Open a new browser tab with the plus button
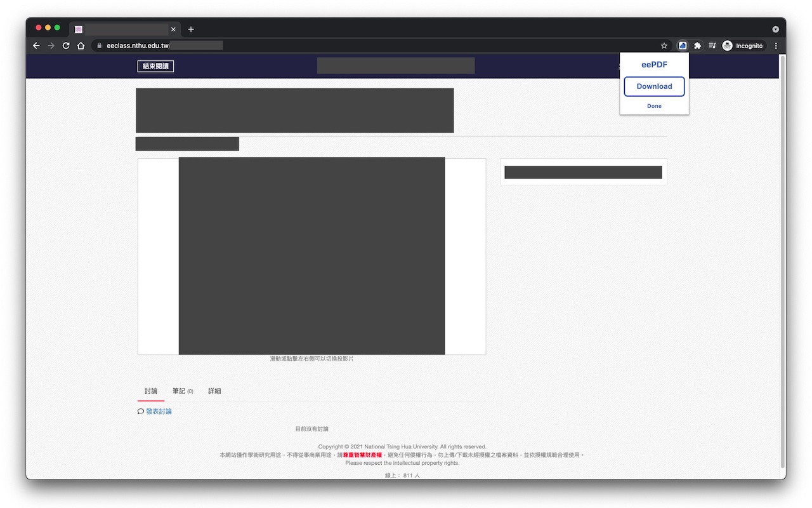Viewport: 812px width, 508px height. 191,29
